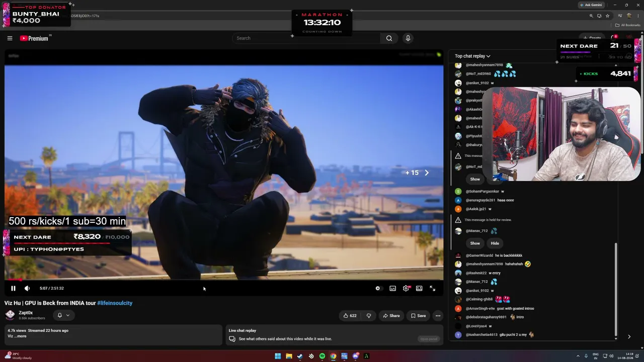The width and height of the screenshot is (644, 362).
Task: Click the Share arrow button
Action: 391,316
